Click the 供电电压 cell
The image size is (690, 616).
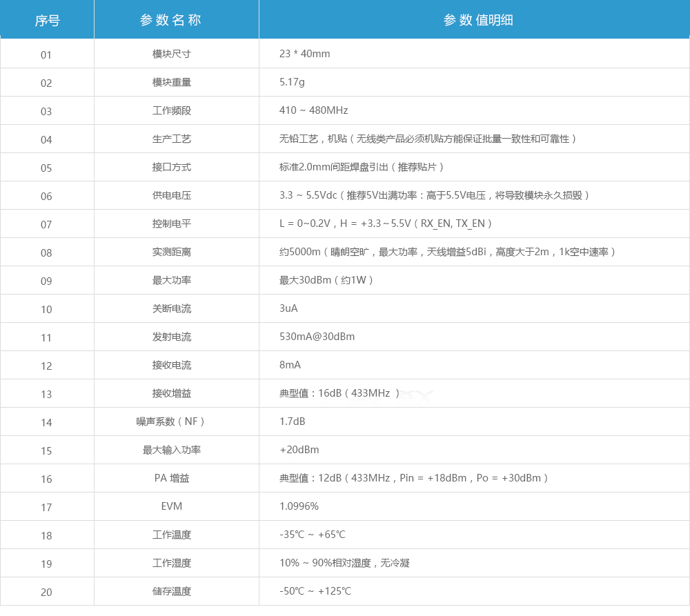pos(176,195)
